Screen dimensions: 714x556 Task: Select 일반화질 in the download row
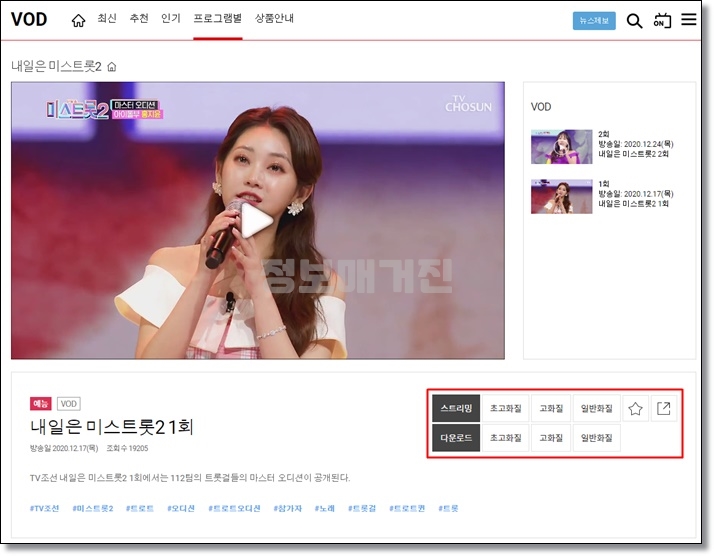click(597, 438)
